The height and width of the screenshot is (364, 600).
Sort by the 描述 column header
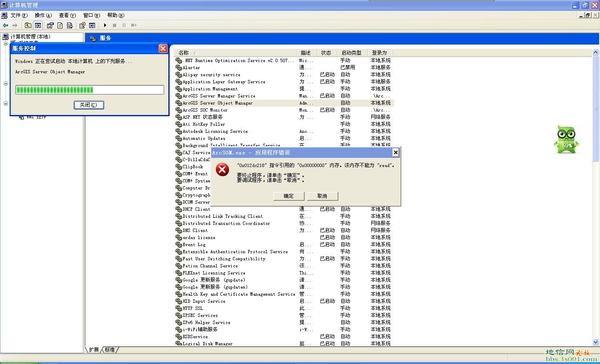click(x=307, y=53)
